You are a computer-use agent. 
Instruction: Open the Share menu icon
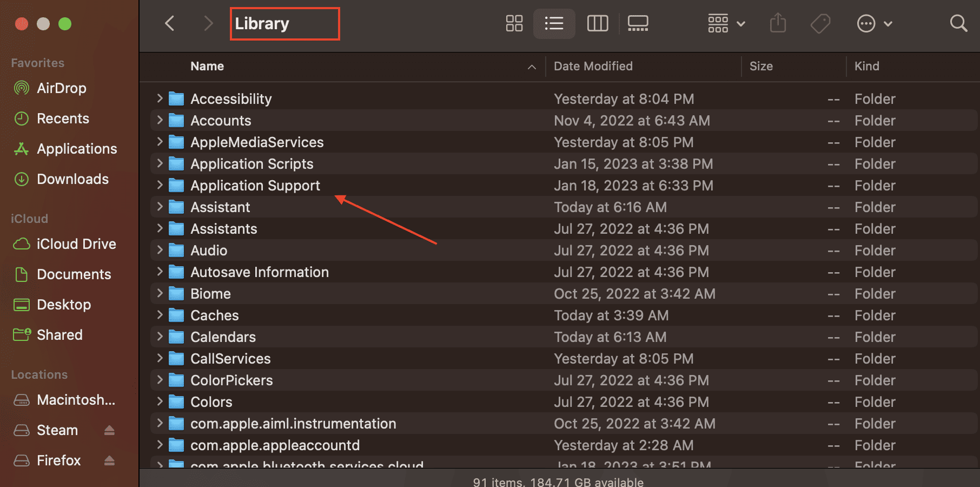pyautogui.click(x=778, y=23)
